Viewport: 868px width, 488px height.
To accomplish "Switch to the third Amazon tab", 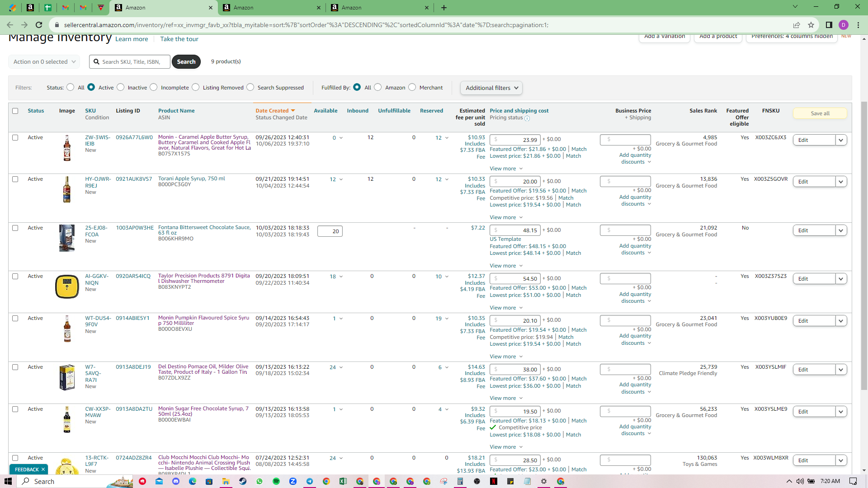I will click(x=380, y=8).
